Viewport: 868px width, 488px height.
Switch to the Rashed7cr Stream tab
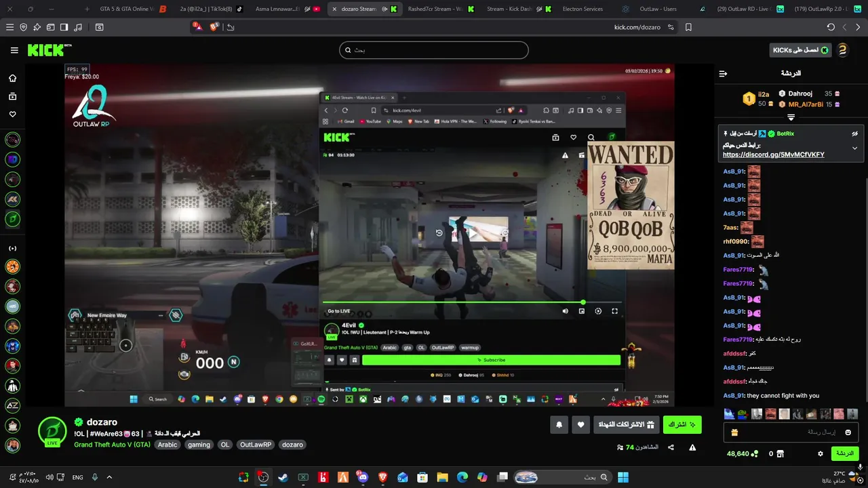[439, 9]
